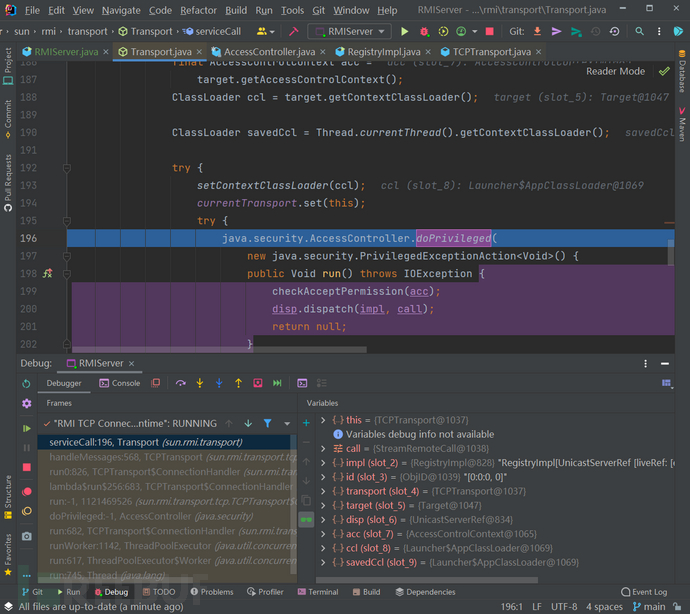Screen dimensions: 690x614
Task: Click Run to Cursor icon
Action: (x=277, y=383)
